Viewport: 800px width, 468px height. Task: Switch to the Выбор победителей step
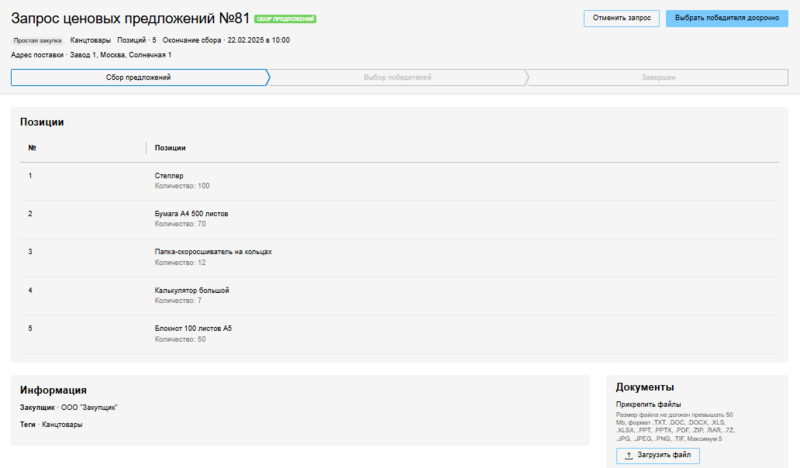(x=397, y=77)
